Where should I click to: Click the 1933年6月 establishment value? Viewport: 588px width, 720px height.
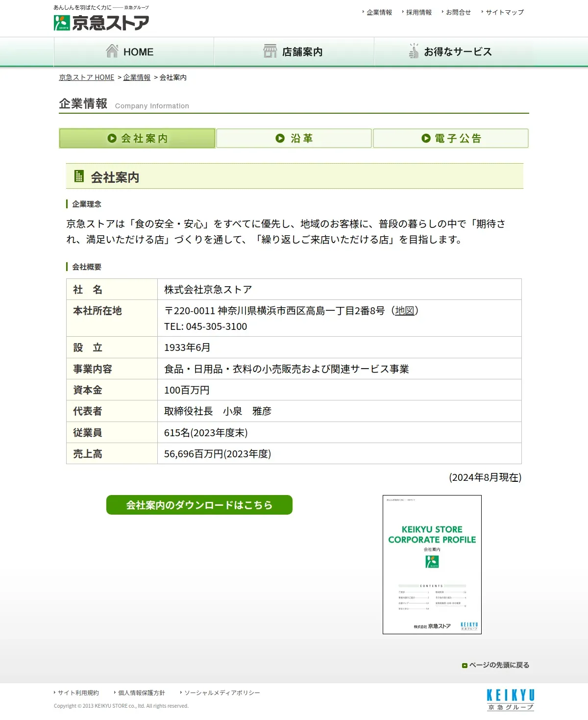tap(187, 348)
